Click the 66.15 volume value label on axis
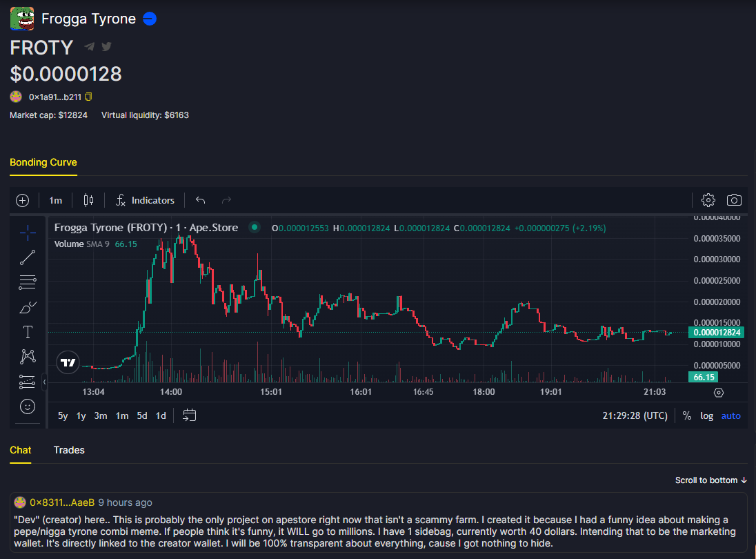756x559 pixels. click(704, 377)
